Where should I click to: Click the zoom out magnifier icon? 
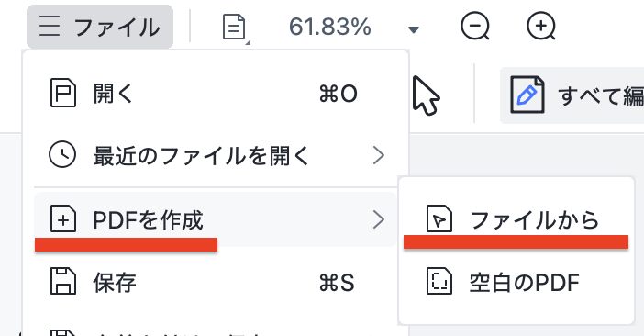(475, 27)
